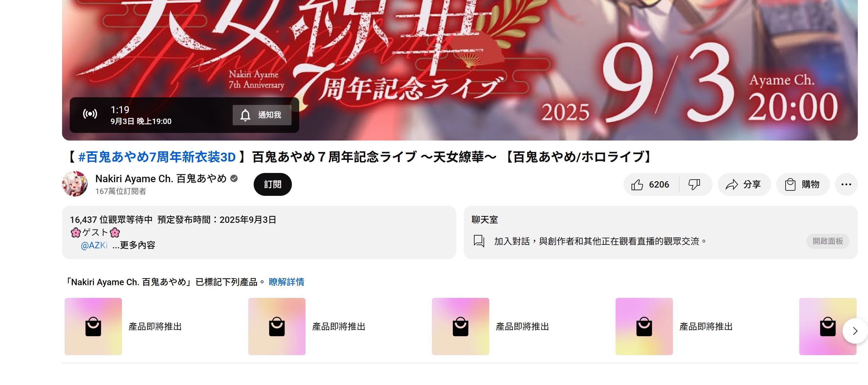Select the third 產品即將推出 product thumbnail
868x385 pixels.
(461, 326)
